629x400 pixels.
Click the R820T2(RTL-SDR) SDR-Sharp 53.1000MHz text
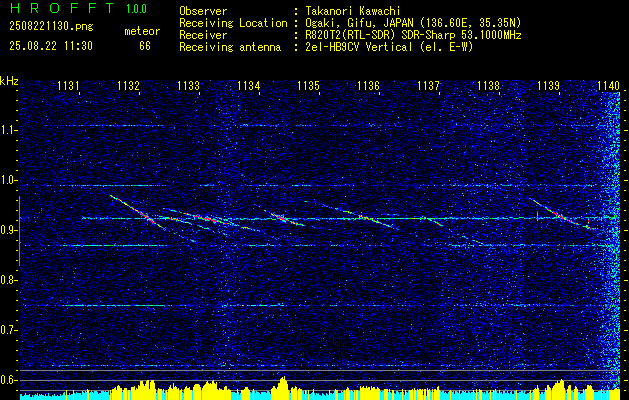point(413,35)
